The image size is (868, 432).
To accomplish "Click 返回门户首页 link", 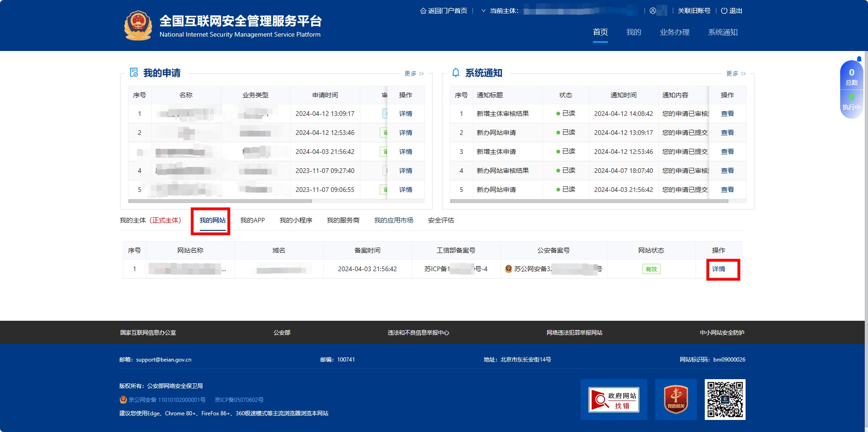I will (447, 11).
